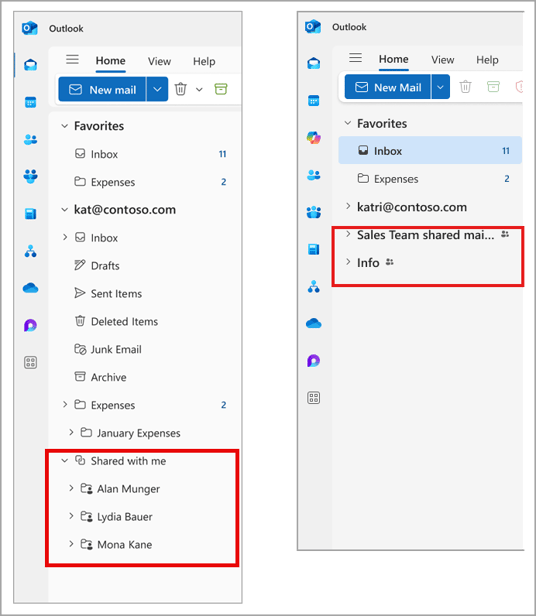The image size is (536, 616).
Task: Collapse the kat@contoso.com account
Action: tap(64, 210)
